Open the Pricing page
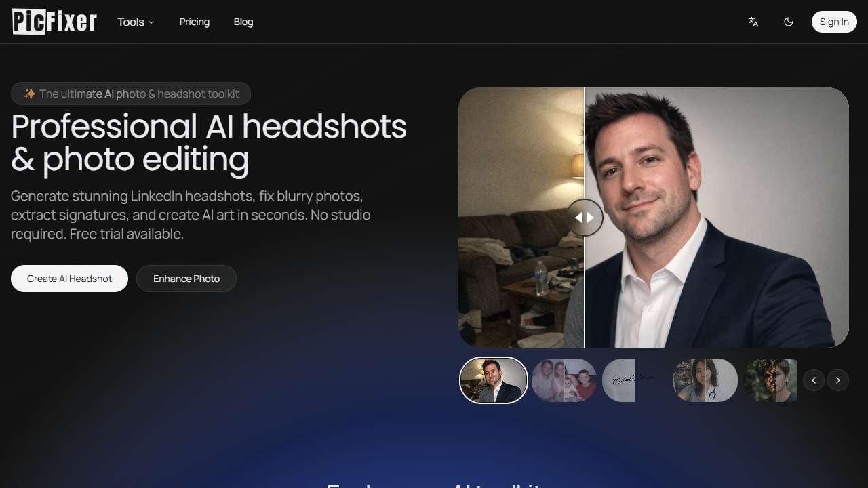868x488 pixels. pyautogui.click(x=194, y=22)
